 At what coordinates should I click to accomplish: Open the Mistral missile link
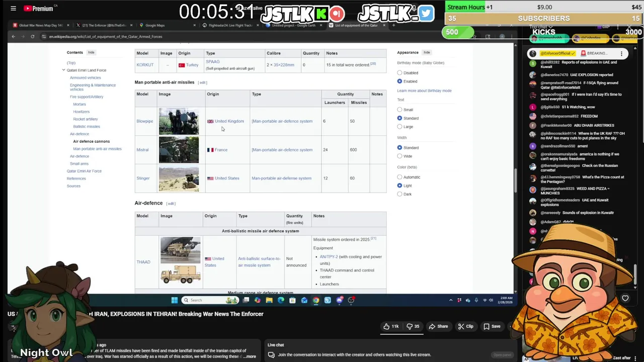(143, 150)
